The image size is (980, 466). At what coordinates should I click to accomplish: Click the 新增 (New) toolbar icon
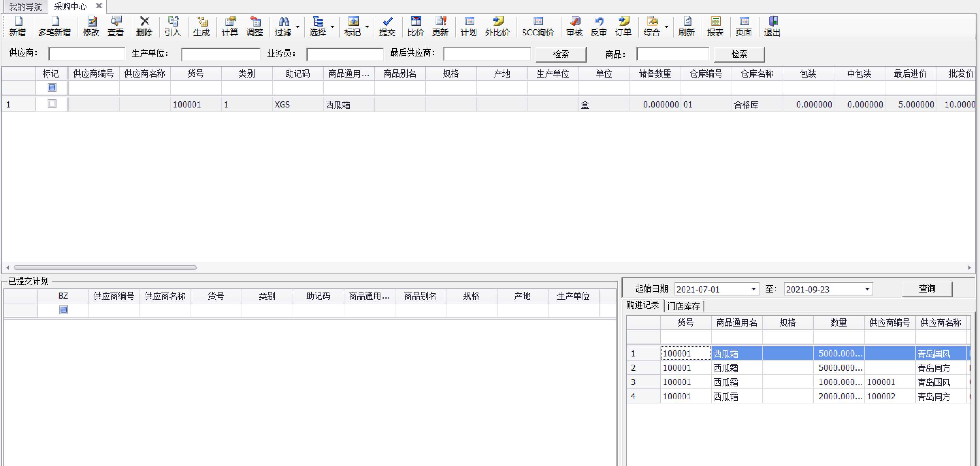click(x=17, y=26)
